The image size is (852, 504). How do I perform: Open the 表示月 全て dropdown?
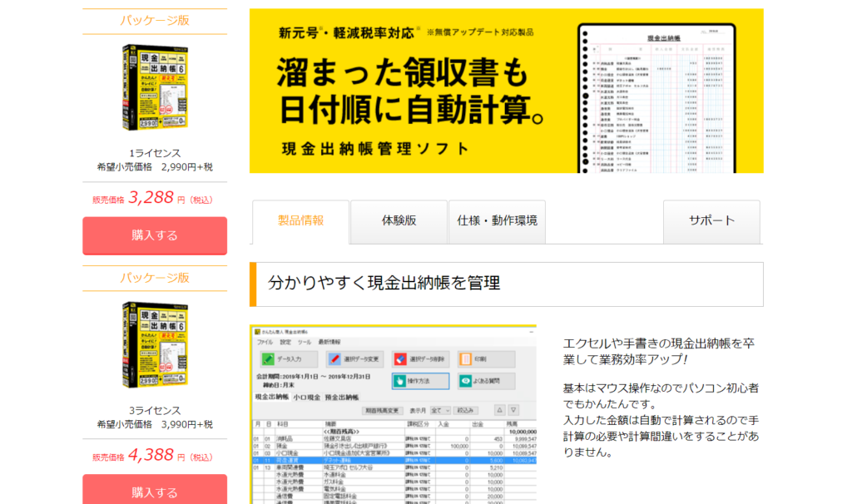point(440,411)
